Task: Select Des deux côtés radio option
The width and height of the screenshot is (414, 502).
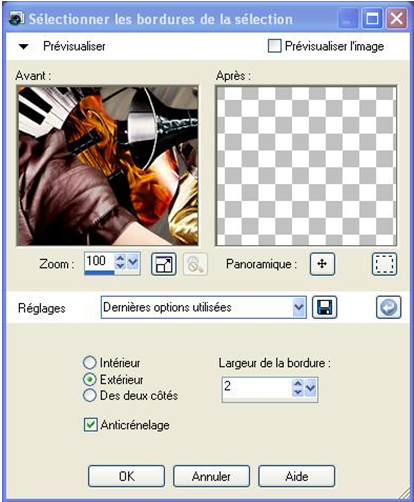Action: tap(90, 395)
